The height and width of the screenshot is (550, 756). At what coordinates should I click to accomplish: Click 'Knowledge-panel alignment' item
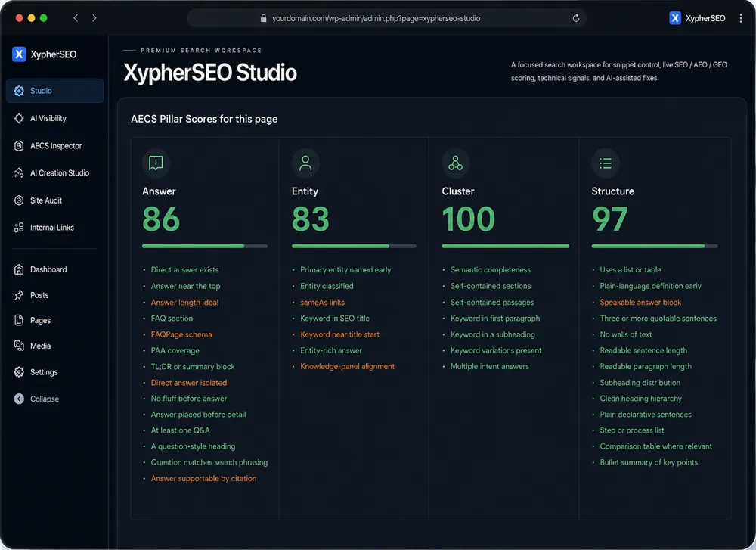(x=348, y=366)
